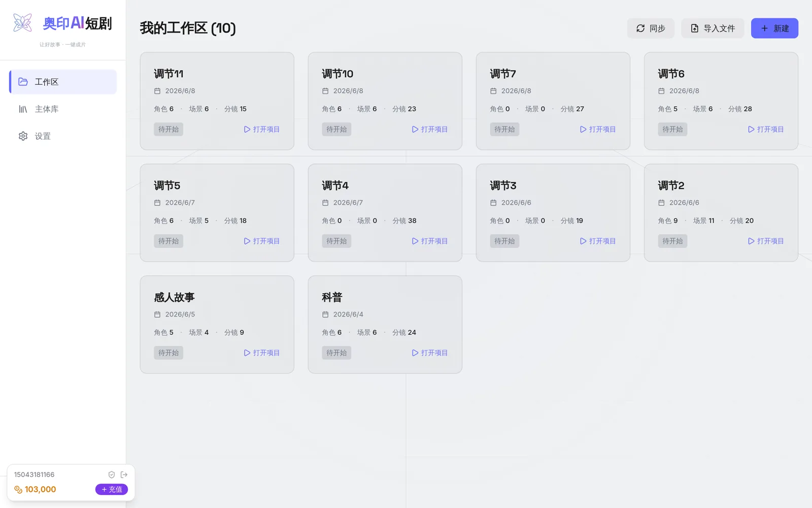
Task: Click the 分镜 9 count on 感人故事
Action: pyautogui.click(x=234, y=332)
